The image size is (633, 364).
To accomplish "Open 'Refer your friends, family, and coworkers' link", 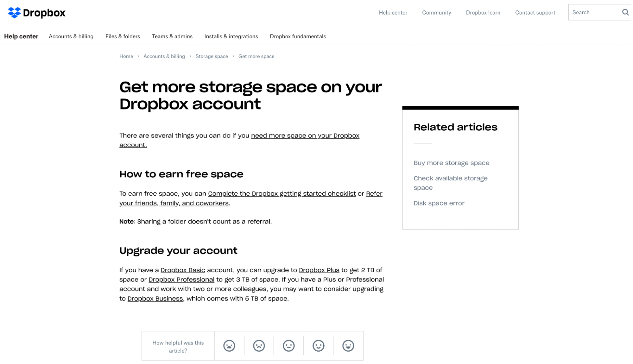I will point(174,203).
